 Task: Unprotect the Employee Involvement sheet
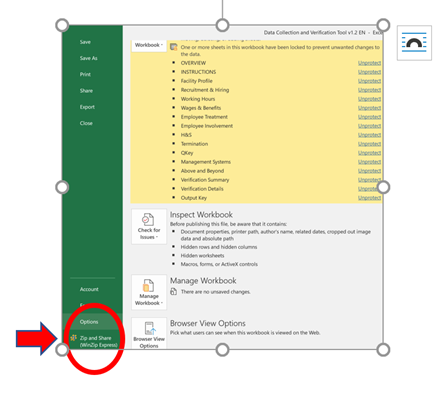point(369,126)
